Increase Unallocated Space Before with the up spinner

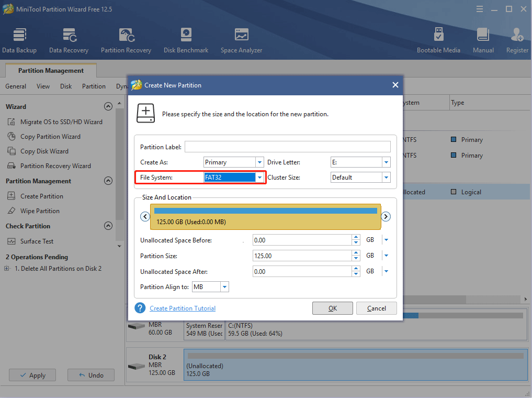pos(356,237)
